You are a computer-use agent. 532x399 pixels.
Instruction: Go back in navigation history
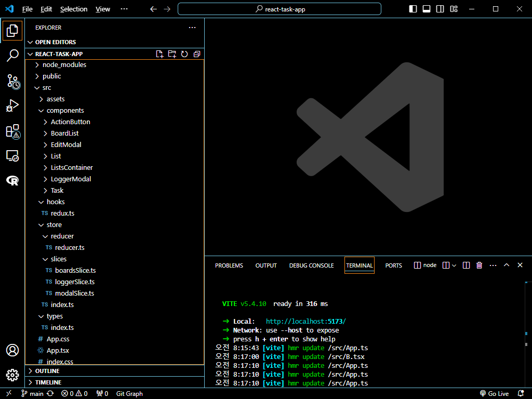(153, 9)
